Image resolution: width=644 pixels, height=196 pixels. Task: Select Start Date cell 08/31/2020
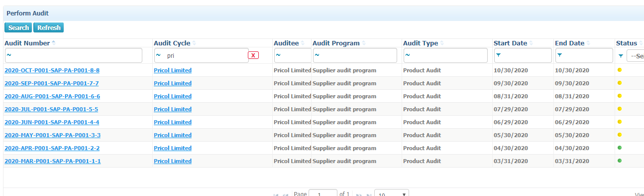pos(511,96)
